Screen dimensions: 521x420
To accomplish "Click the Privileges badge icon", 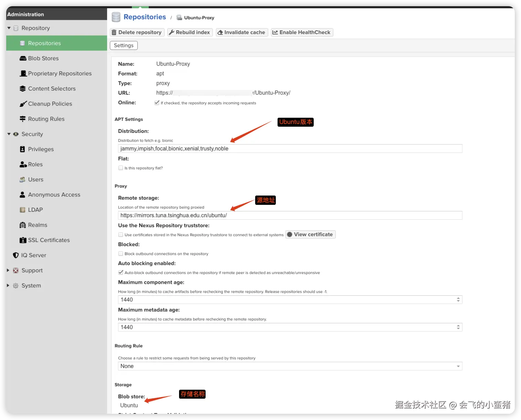I will 22,149.
